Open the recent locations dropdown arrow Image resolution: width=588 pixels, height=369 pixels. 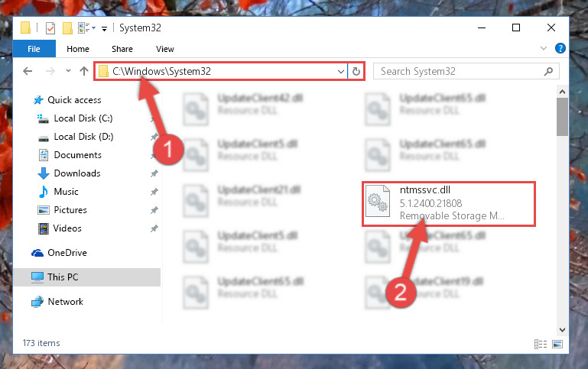click(68, 70)
